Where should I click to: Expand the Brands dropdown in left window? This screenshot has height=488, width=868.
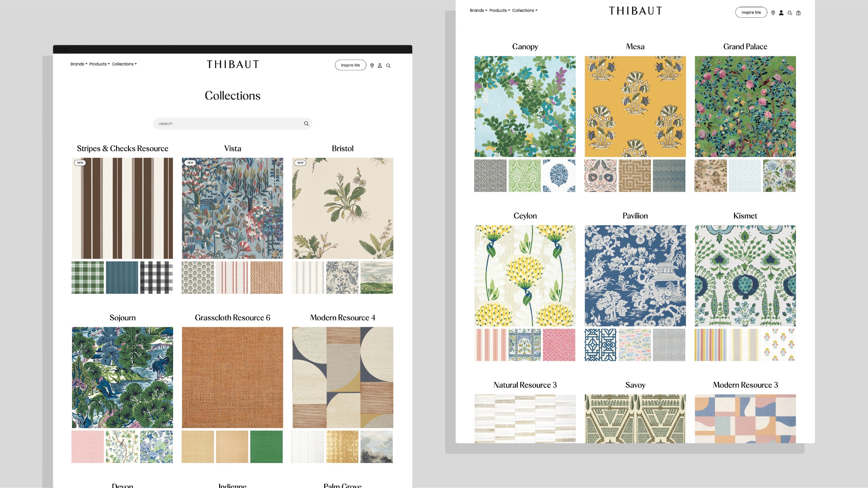pyautogui.click(x=79, y=64)
